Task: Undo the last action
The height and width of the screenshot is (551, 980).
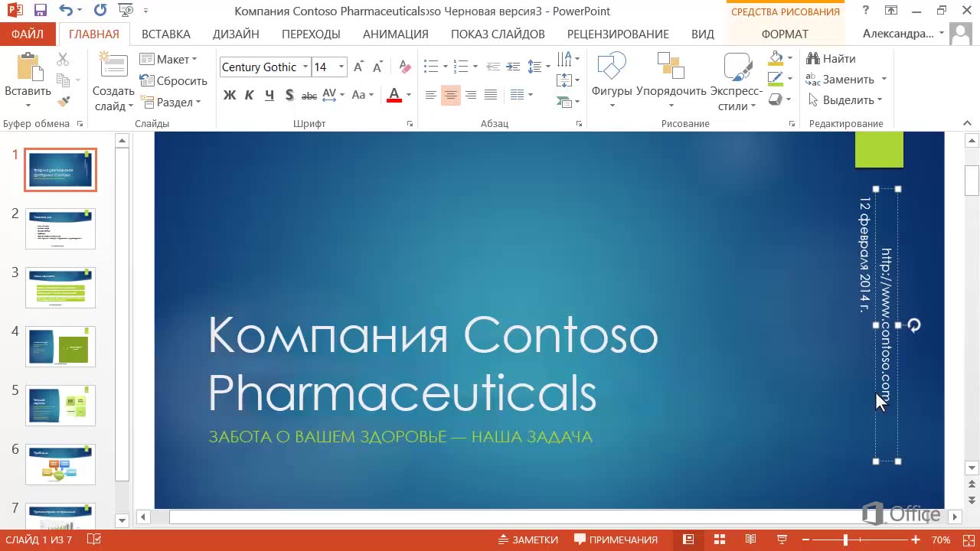Action: (65, 11)
